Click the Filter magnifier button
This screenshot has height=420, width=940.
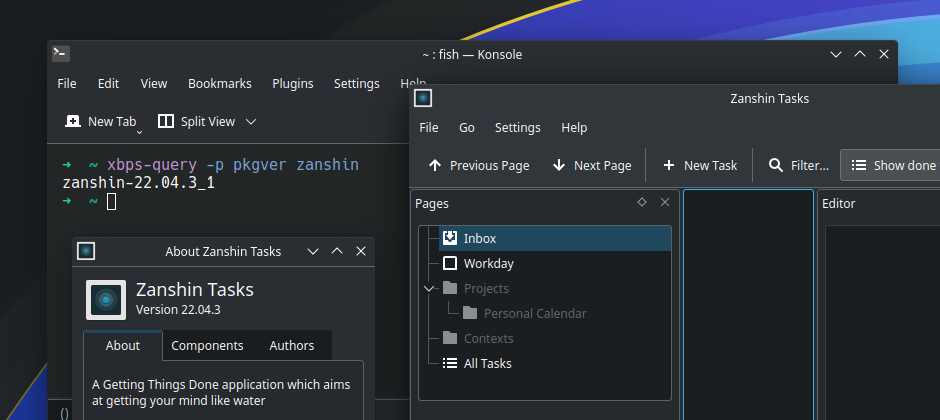coord(799,165)
